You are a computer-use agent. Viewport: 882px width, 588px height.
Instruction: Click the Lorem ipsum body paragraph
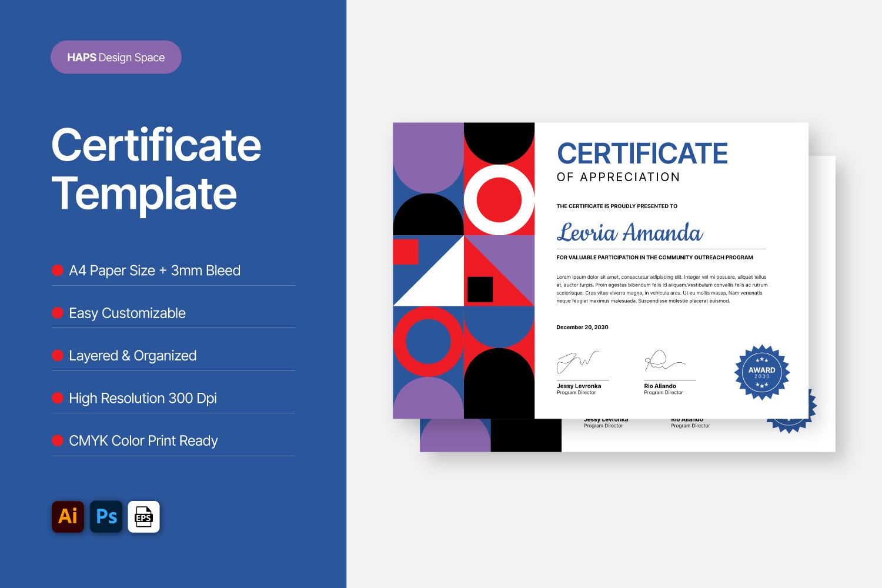coord(661,289)
